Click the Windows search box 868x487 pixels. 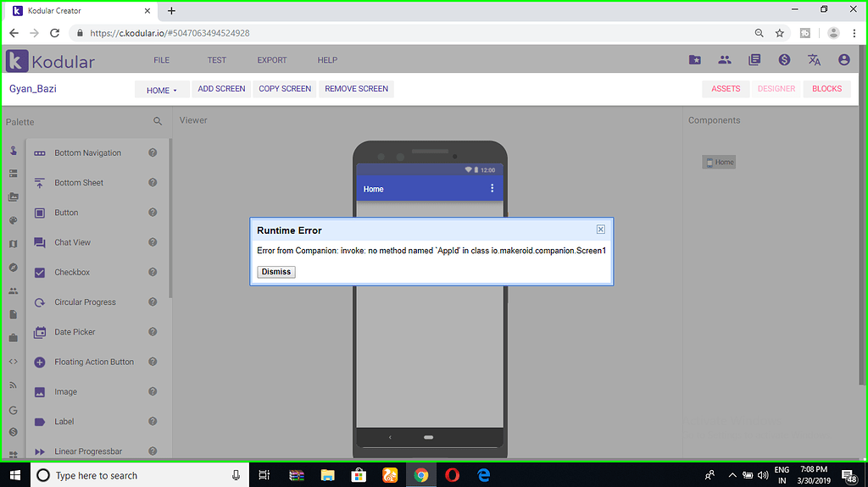pos(139,475)
